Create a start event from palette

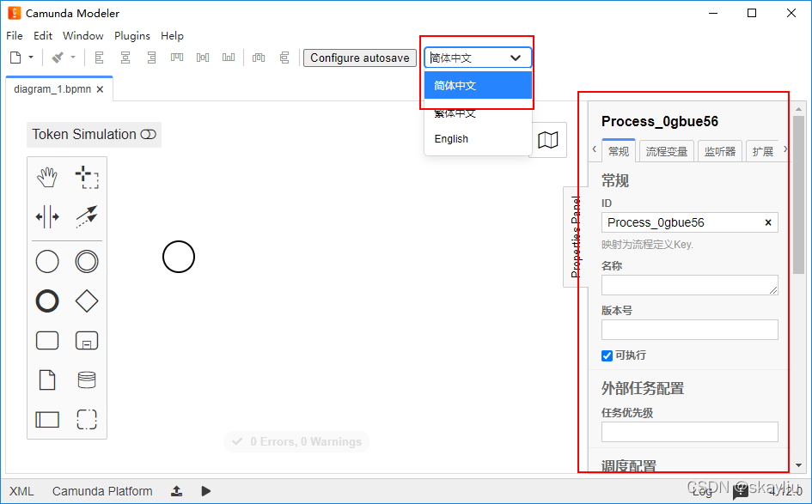[x=47, y=261]
